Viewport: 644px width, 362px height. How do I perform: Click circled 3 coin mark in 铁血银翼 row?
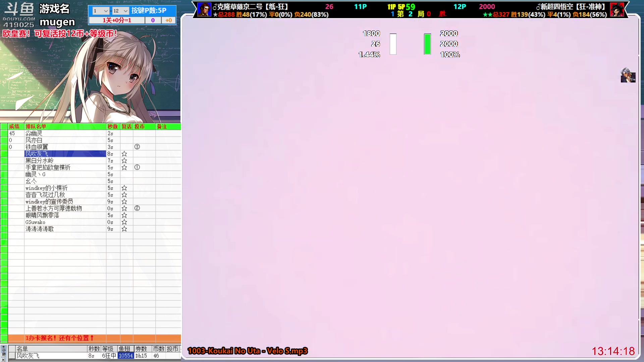coord(137,147)
